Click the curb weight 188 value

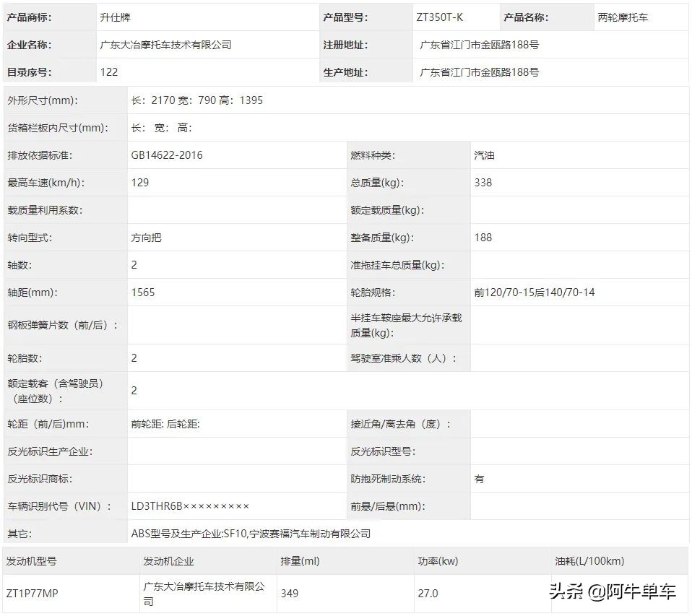pos(483,237)
